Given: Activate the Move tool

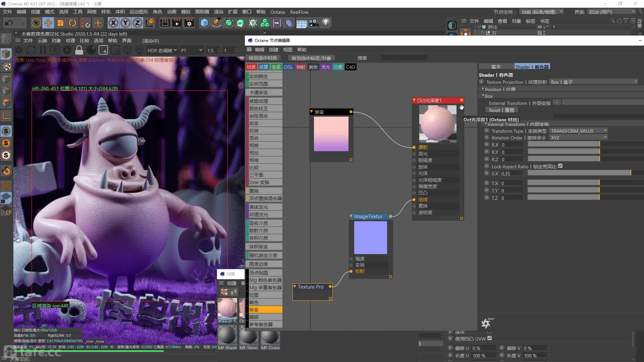Looking at the screenshot, I should click(48, 23).
